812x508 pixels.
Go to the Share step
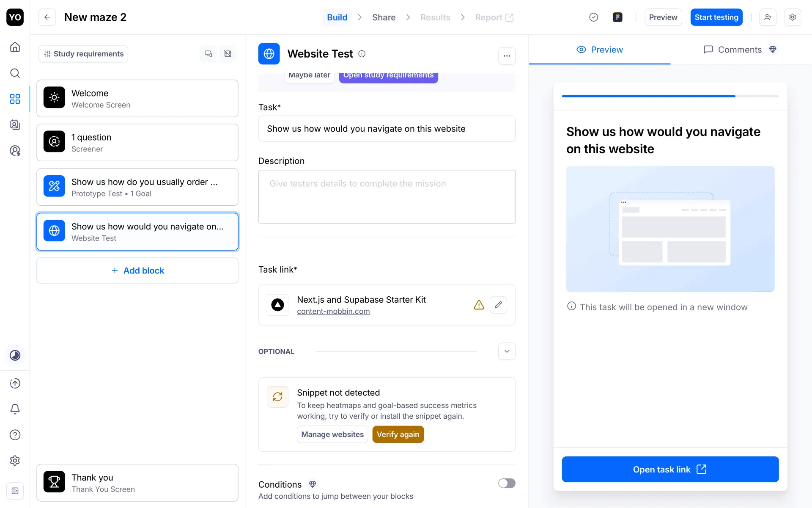tap(384, 17)
